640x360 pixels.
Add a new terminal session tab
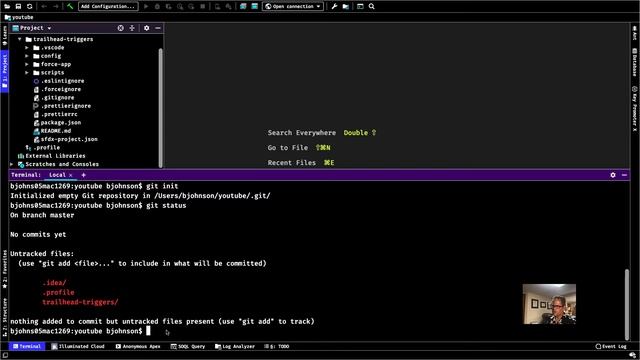click(84, 175)
